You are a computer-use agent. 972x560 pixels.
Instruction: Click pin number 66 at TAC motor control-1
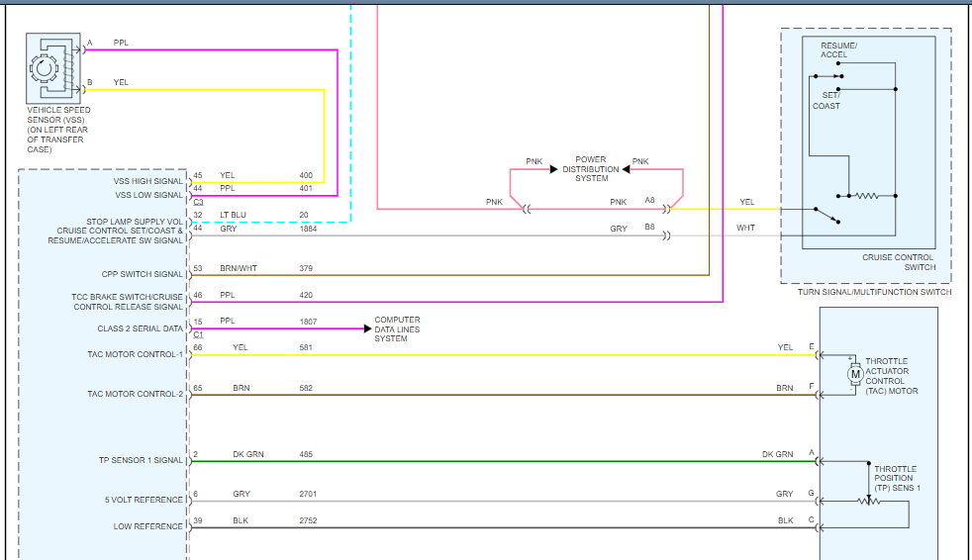[x=198, y=347]
